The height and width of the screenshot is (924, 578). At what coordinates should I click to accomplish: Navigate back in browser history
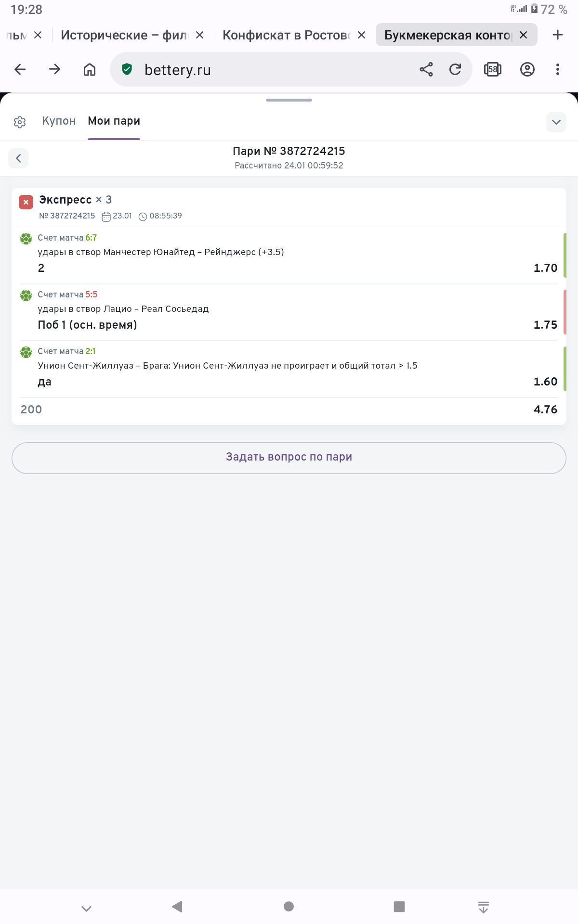coord(20,70)
